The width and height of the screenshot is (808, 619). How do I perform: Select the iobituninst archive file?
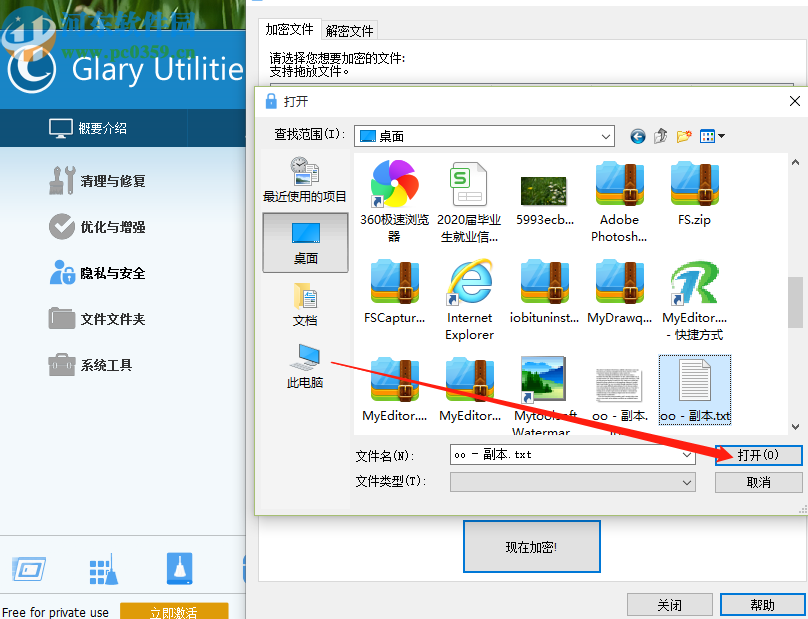click(x=544, y=282)
